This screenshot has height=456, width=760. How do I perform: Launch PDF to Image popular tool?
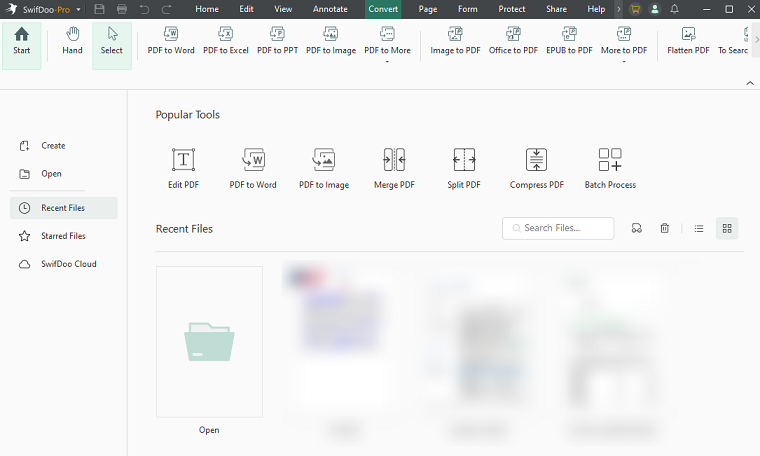click(x=324, y=168)
